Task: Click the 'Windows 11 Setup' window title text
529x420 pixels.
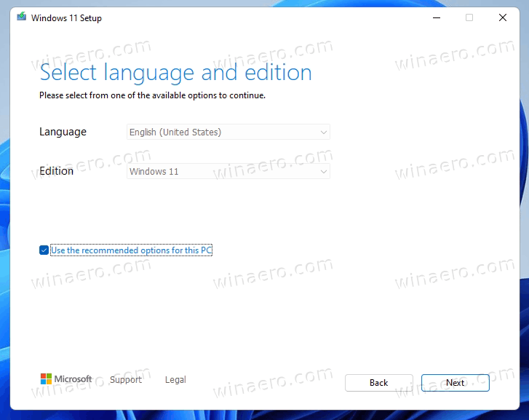Action: pyautogui.click(x=66, y=18)
